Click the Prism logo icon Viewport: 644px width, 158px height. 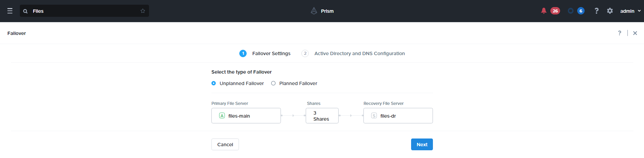pyautogui.click(x=314, y=11)
